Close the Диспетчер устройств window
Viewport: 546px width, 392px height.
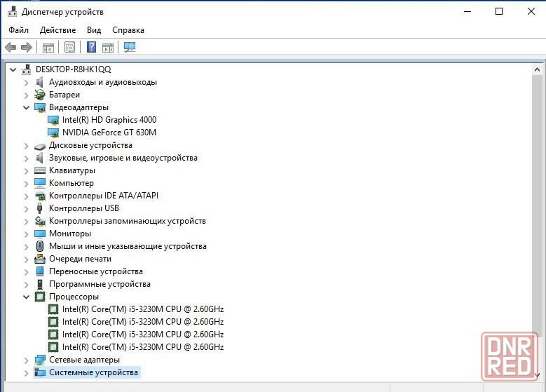[x=531, y=11]
